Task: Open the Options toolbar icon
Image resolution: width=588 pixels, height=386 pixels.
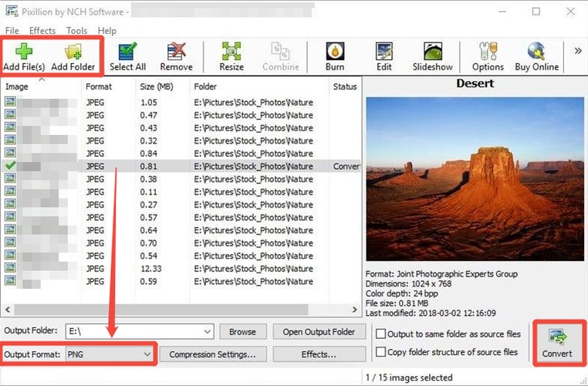Action: (488, 56)
